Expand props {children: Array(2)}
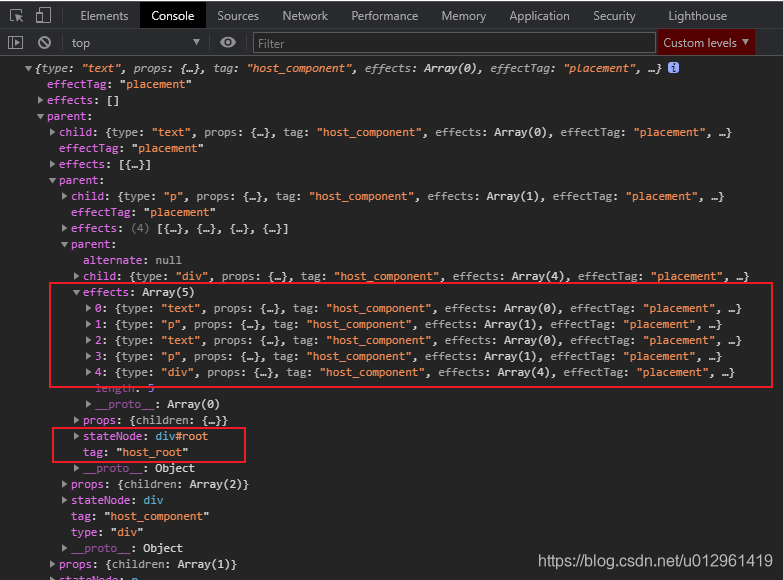 [x=64, y=484]
